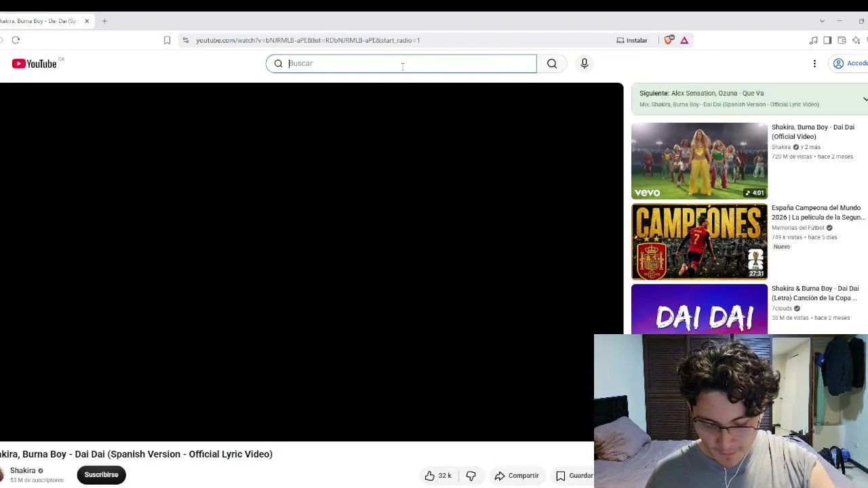
Task: Click the browser address bar URL
Action: pos(308,40)
